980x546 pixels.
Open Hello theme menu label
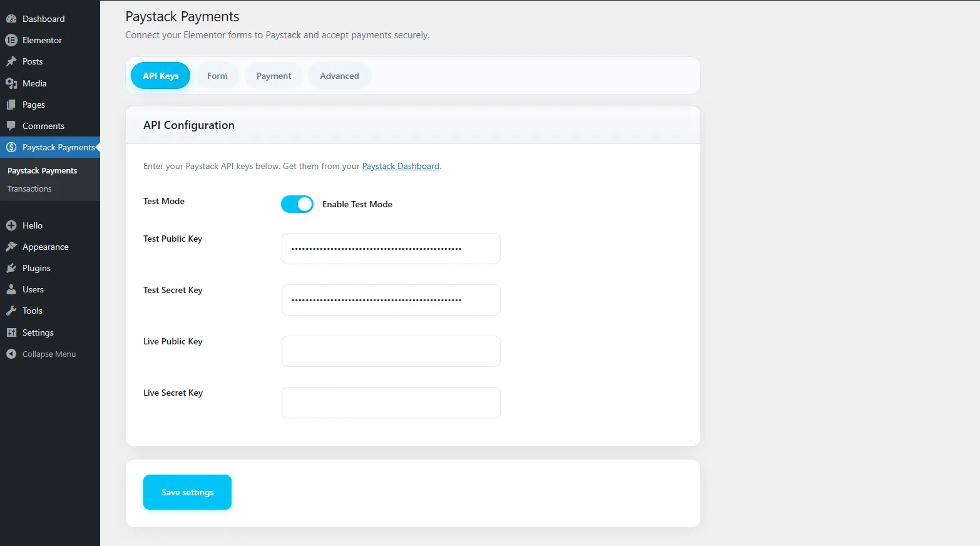click(x=33, y=225)
